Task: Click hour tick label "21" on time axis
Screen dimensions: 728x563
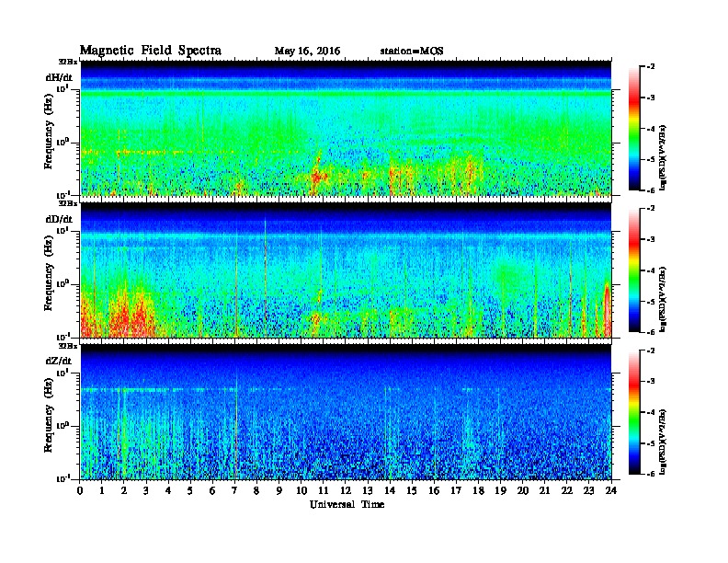Action: [544, 490]
